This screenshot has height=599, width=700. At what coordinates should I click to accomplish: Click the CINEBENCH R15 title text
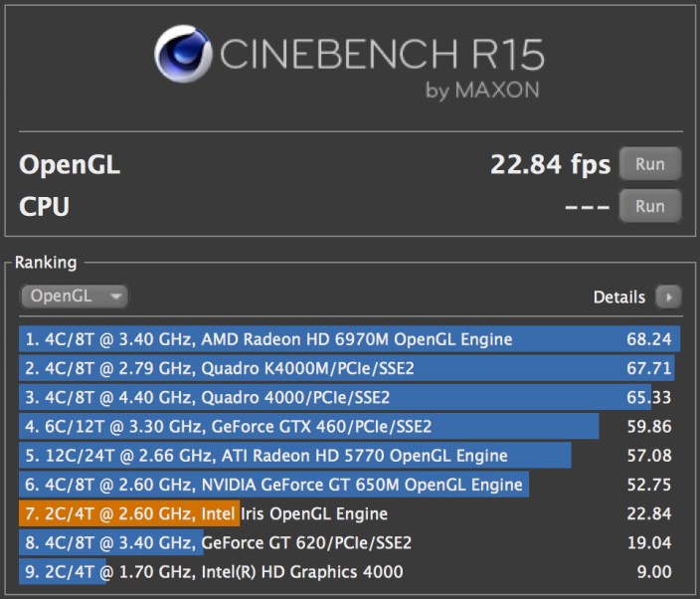(380, 53)
